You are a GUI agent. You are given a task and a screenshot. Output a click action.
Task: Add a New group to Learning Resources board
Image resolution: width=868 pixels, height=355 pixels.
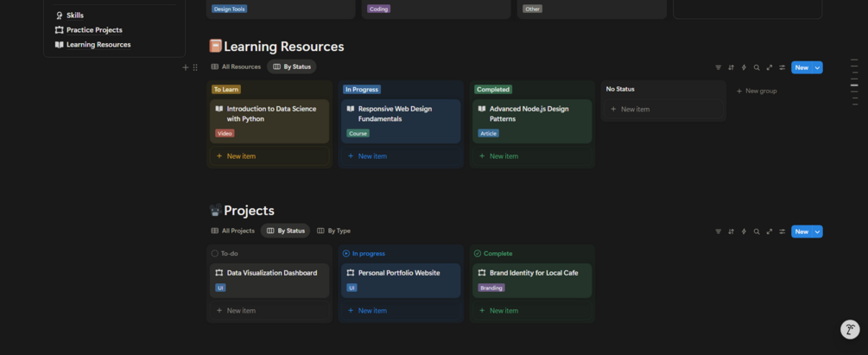click(x=757, y=91)
